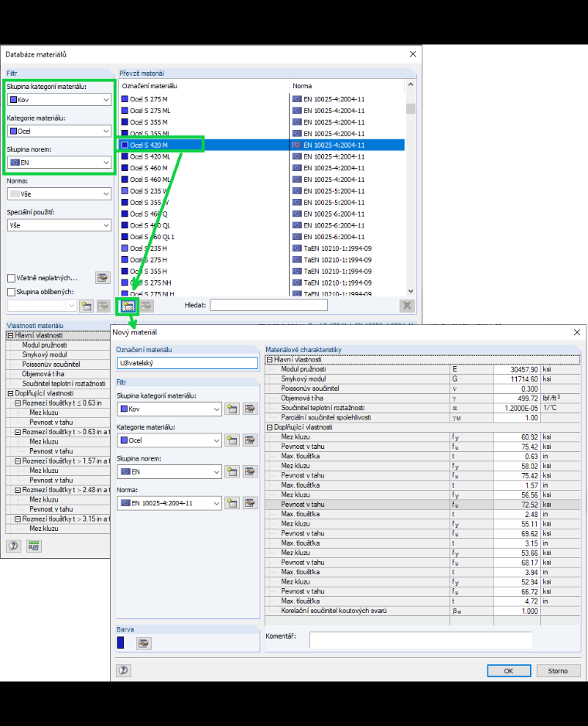Click OK in Nový materiál dialog
588x726 pixels.
[509, 671]
